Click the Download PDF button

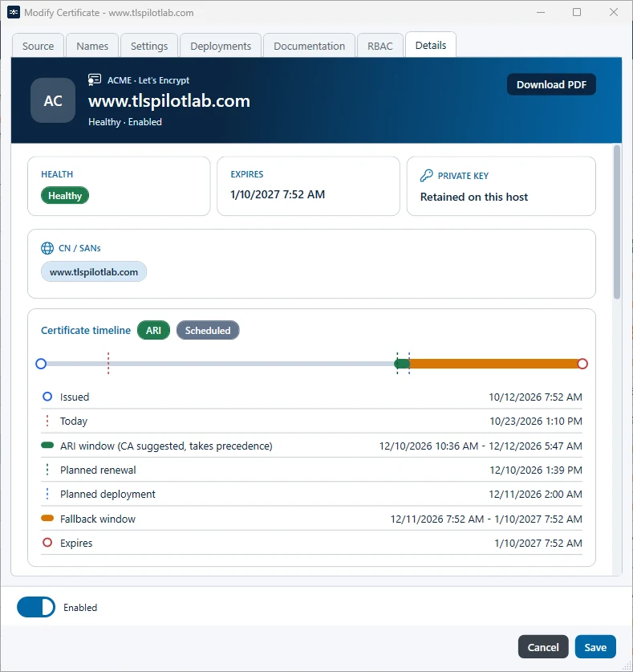coord(552,84)
